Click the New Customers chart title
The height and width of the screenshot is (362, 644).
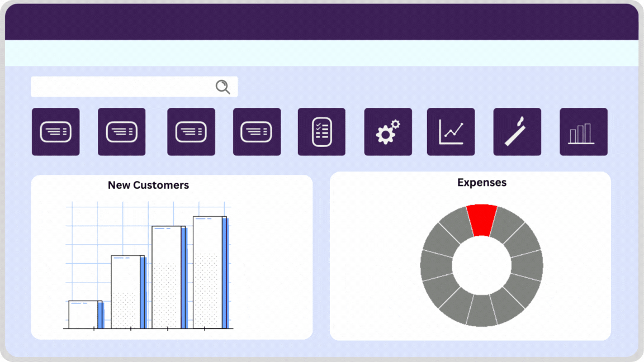click(x=148, y=185)
